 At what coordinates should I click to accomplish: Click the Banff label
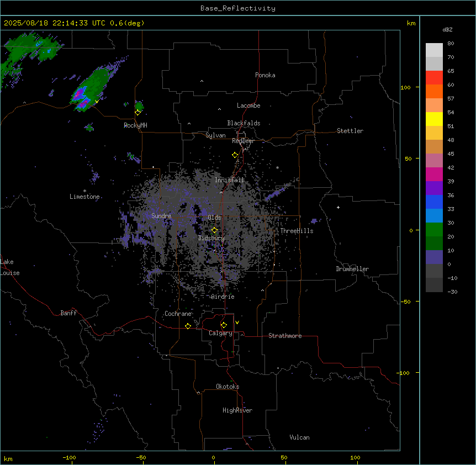tap(68, 313)
